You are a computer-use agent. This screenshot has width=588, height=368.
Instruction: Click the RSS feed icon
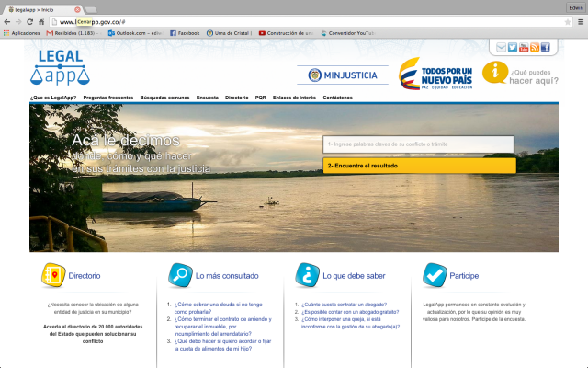(535, 47)
